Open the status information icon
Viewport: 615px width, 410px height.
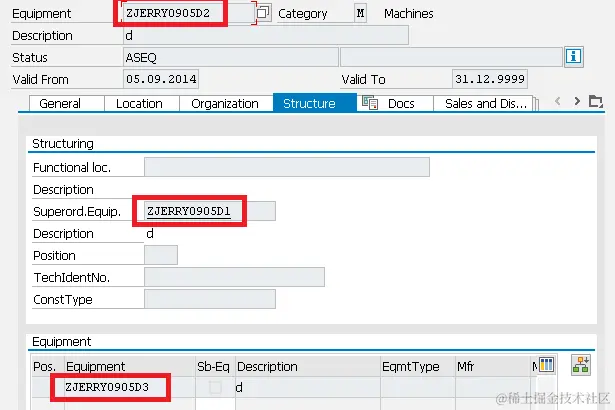coord(573,56)
